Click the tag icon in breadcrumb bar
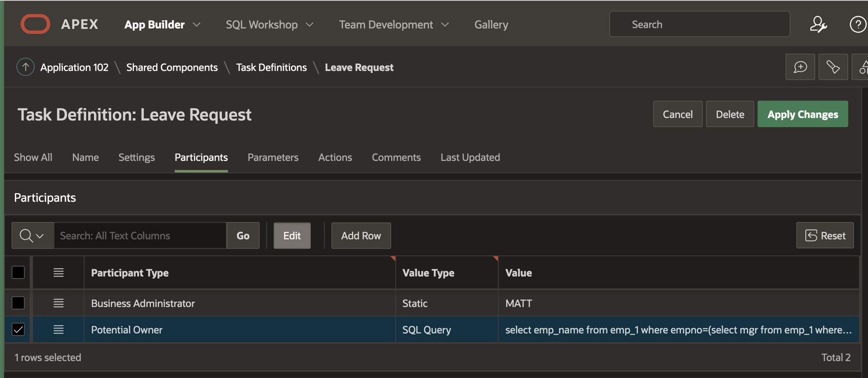 click(833, 67)
